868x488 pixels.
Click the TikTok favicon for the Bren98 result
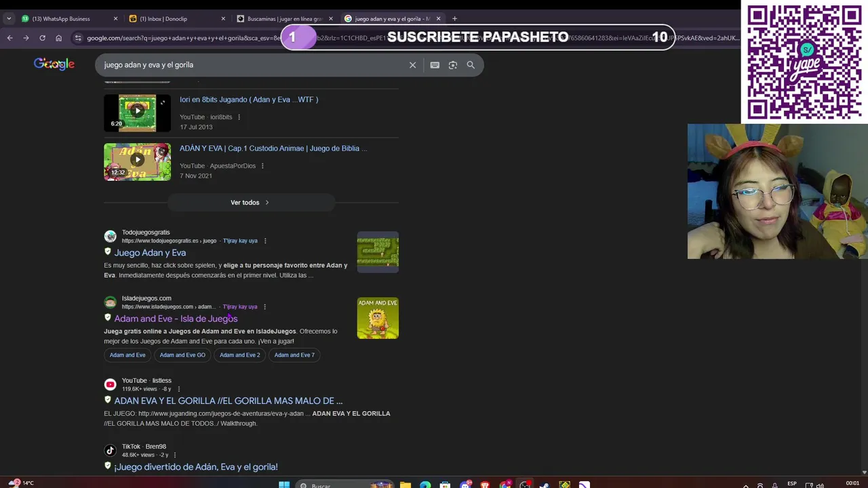(x=110, y=450)
